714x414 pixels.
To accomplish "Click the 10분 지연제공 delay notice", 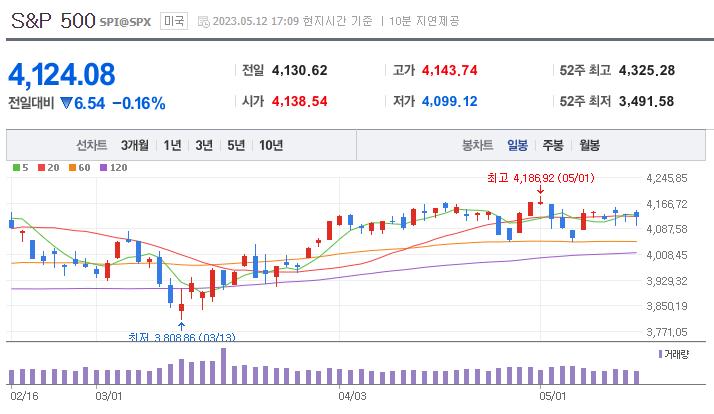I will tap(424, 21).
